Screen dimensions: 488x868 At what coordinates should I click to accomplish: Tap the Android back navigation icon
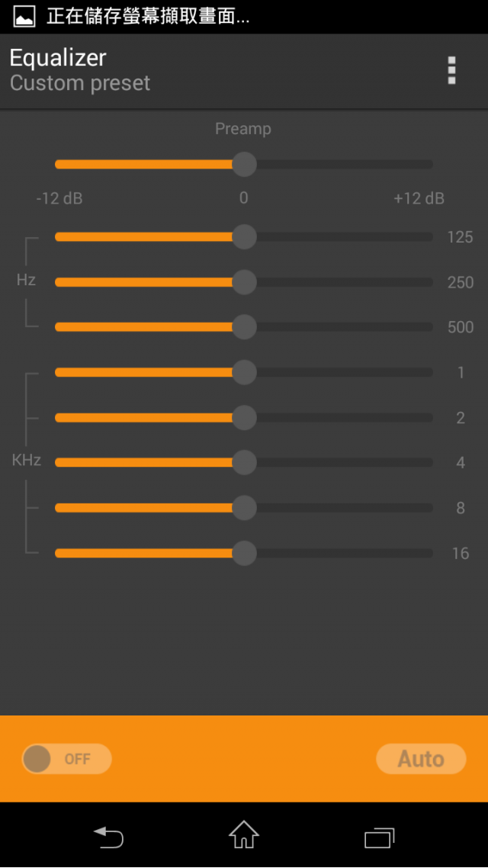click(108, 837)
